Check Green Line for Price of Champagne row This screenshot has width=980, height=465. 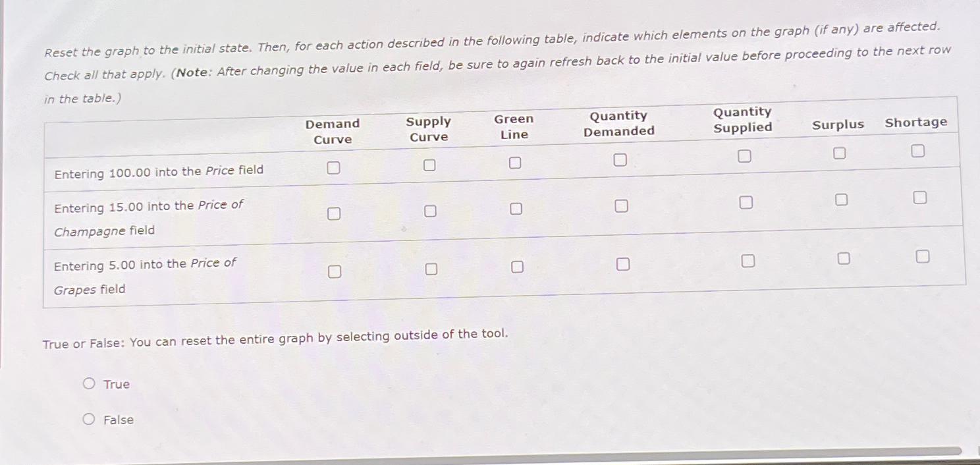pyautogui.click(x=516, y=207)
